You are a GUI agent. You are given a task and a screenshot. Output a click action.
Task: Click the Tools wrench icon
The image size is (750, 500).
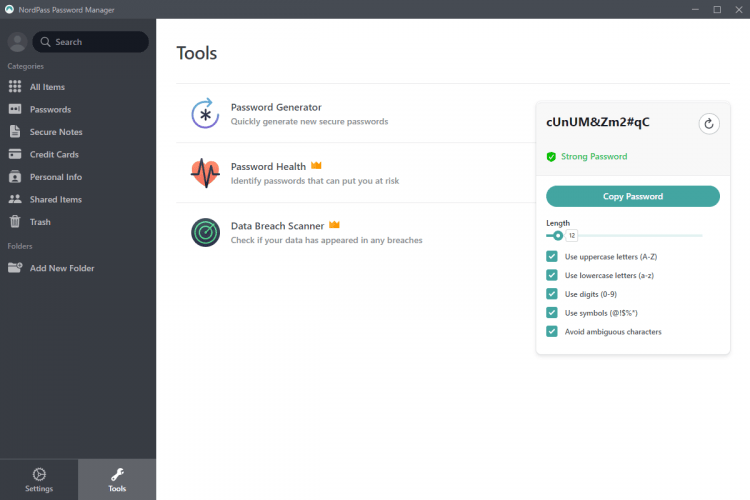click(x=117, y=474)
